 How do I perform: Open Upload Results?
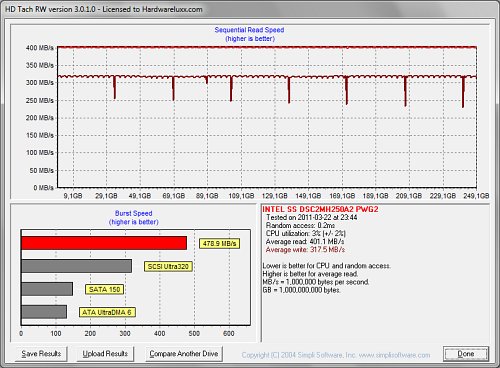point(105,354)
